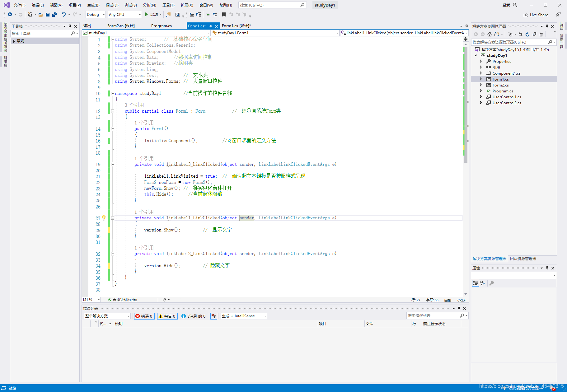Collapse the namespace studyDay1 code block
The height and width of the screenshot is (392, 567).
(x=113, y=93)
